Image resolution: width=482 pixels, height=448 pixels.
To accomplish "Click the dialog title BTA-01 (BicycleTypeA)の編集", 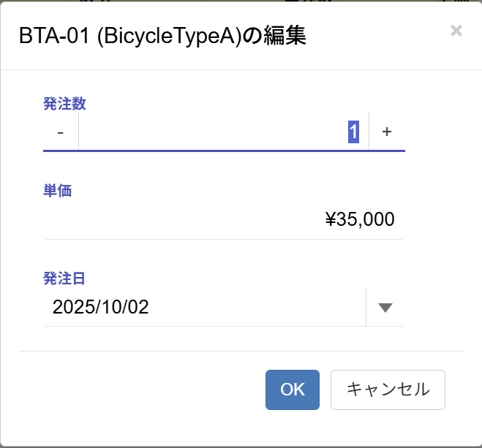I will click(x=162, y=37).
